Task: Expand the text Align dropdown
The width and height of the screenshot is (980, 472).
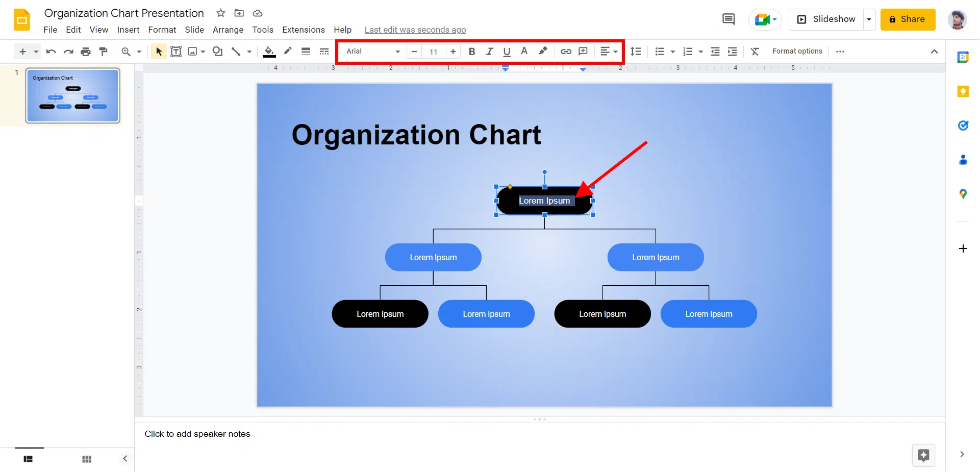Action: click(609, 52)
